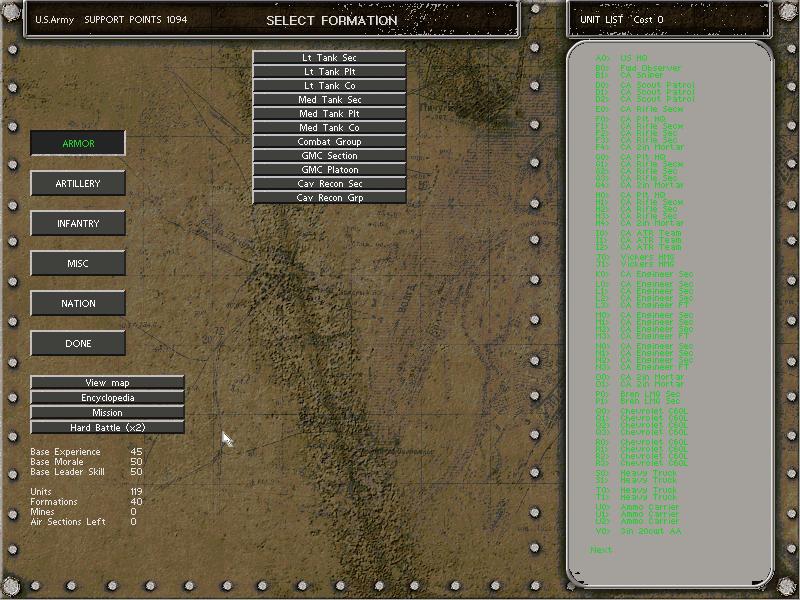The width and height of the screenshot is (800, 600).
Task: Select unit B1 CA Sniper
Action: (629, 75)
